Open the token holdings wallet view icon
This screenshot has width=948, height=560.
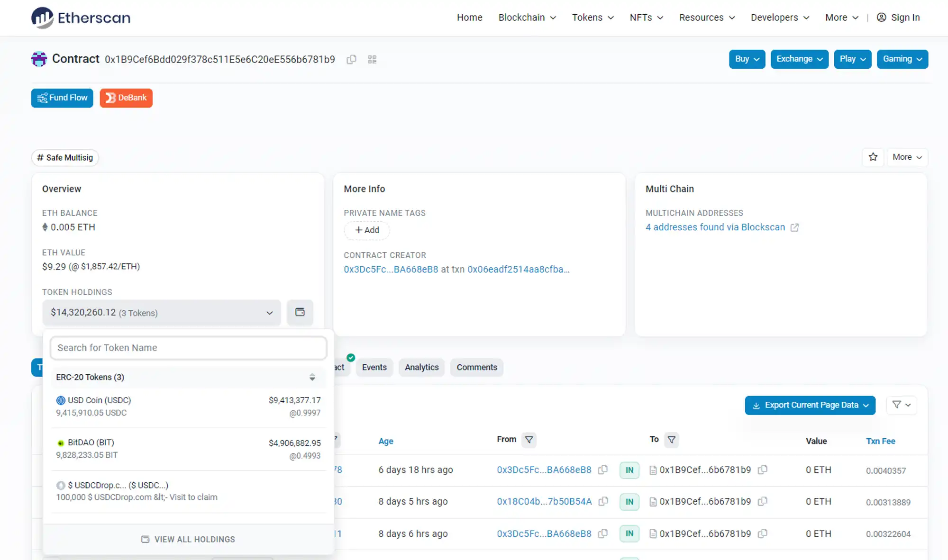point(300,312)
